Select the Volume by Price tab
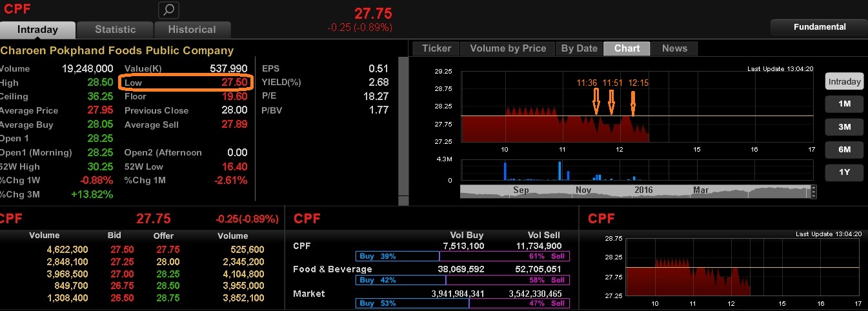868x311 pixels. point(507,48)
